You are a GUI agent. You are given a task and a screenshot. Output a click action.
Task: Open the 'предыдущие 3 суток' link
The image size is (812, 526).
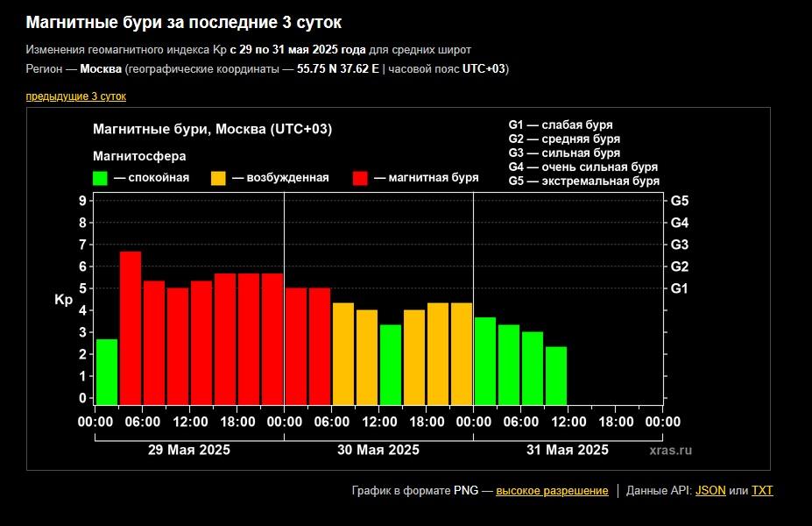coord(76,96)
